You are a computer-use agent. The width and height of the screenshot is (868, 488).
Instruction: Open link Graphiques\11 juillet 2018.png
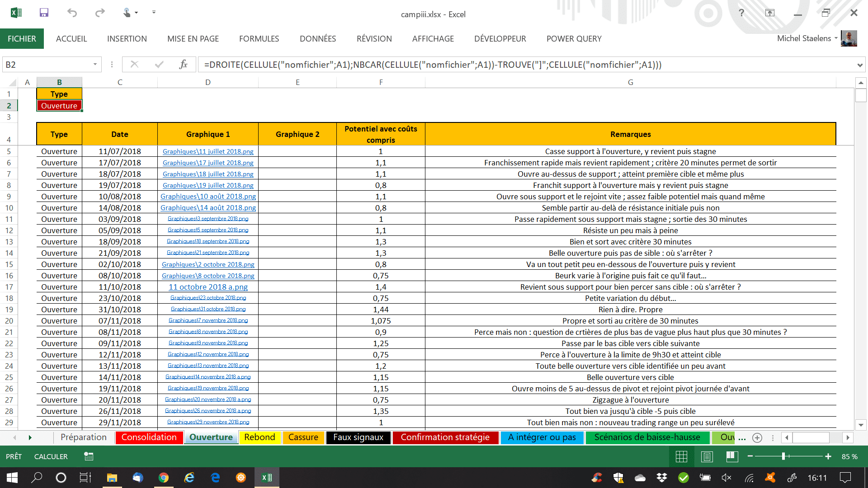click(x=208, y=151)
